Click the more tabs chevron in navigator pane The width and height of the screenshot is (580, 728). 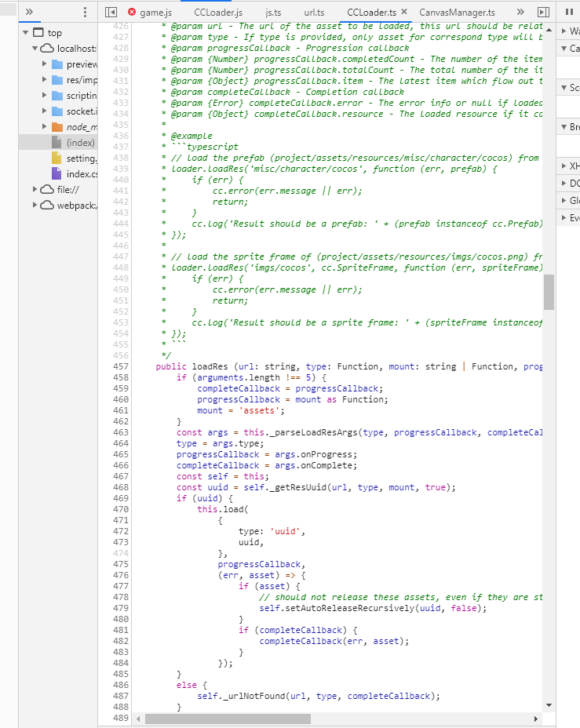(29, 12)
